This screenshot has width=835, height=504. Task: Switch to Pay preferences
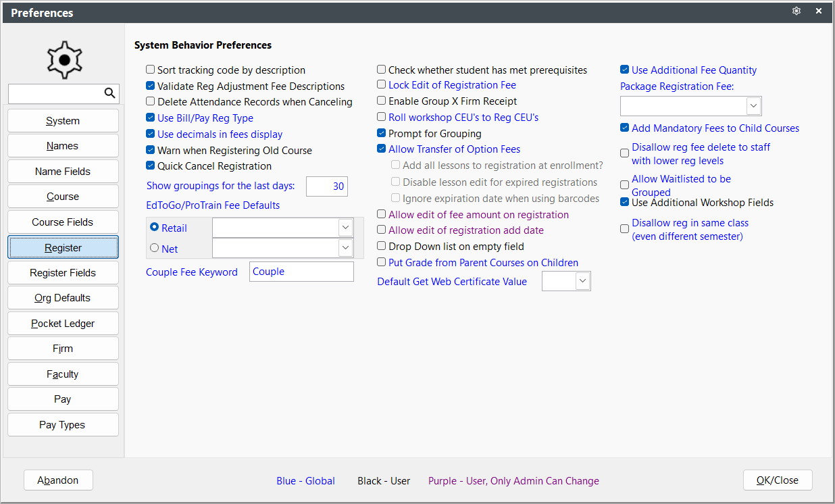63,399
